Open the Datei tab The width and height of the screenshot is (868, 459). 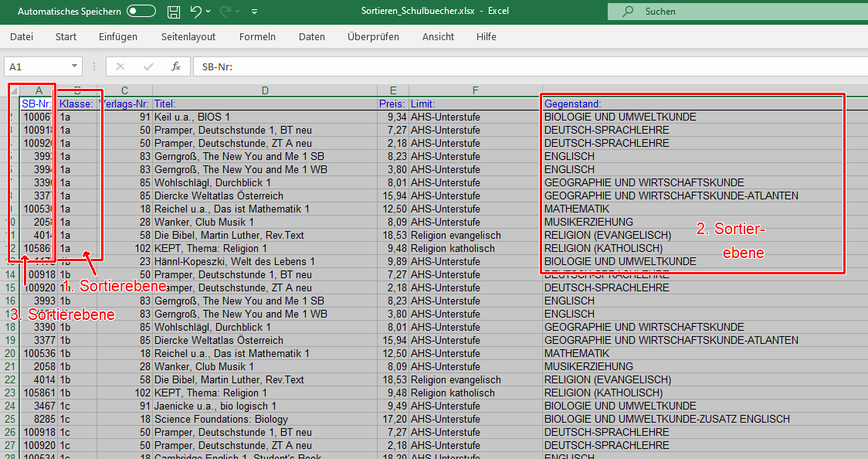click(x=22, y=36)
